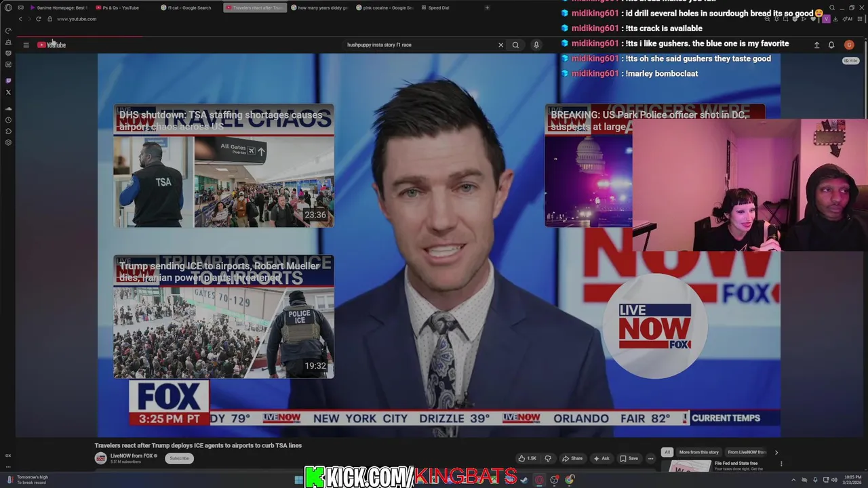Open X (Twitter) in the Opera sidebar
Image resolution: width=868 pixels, height=488 pixels.
pos(8,92)
